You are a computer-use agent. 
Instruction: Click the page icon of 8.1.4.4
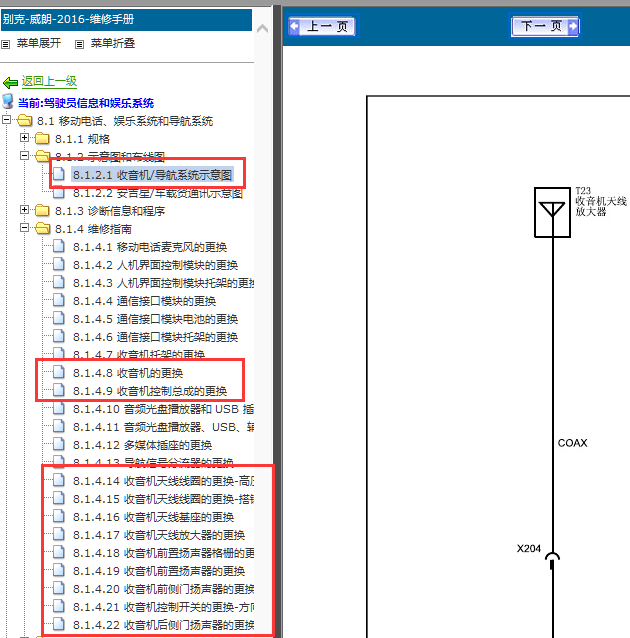point(59,300)
